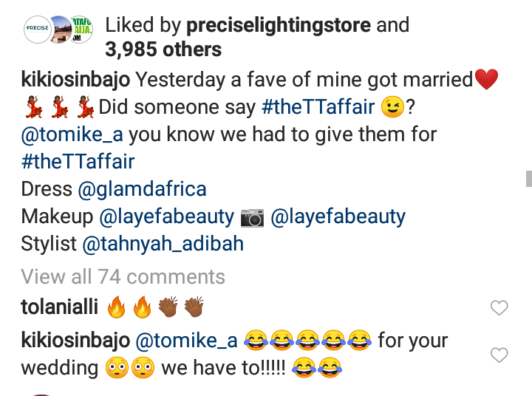Open #theTTaffair hashtag beside winking emoji
Screen dimensions: 532x396
(318, 107)
